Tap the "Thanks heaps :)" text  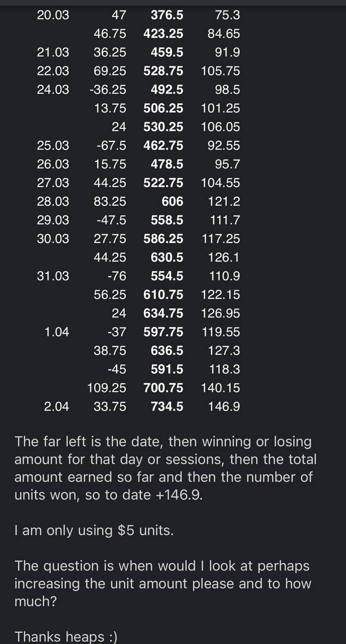point(66,636)
